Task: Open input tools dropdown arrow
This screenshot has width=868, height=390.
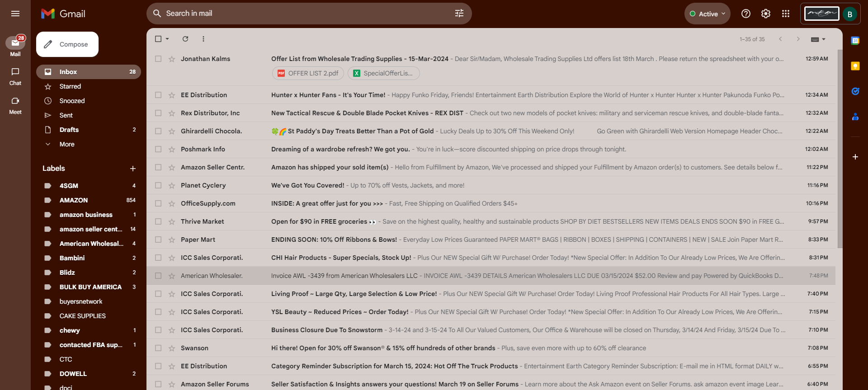Action: tap(824, 39)
